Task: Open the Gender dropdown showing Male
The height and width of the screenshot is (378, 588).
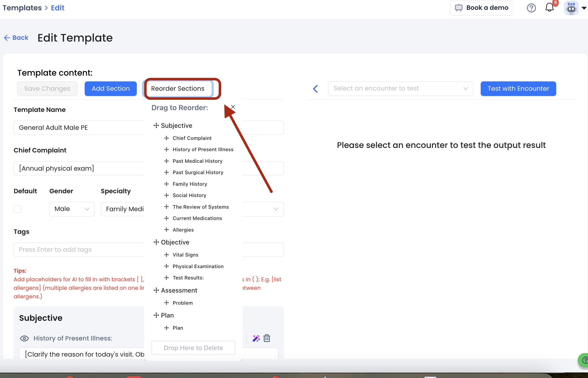Action: click(x=72, y=209)
